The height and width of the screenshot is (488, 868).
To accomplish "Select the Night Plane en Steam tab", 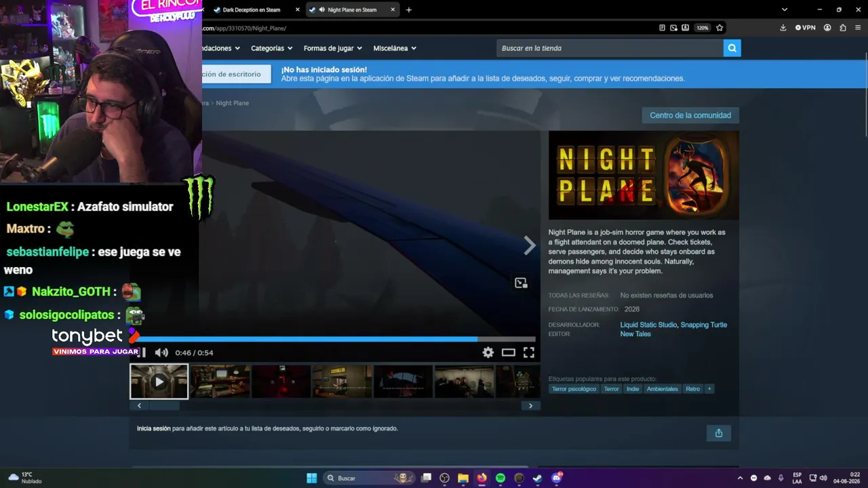I will click(x=352, y=9).
